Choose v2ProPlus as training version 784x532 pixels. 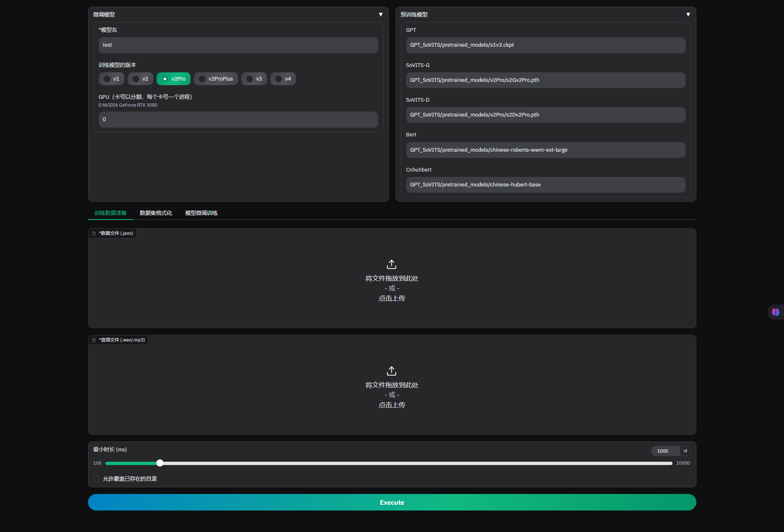click(202, 79)
